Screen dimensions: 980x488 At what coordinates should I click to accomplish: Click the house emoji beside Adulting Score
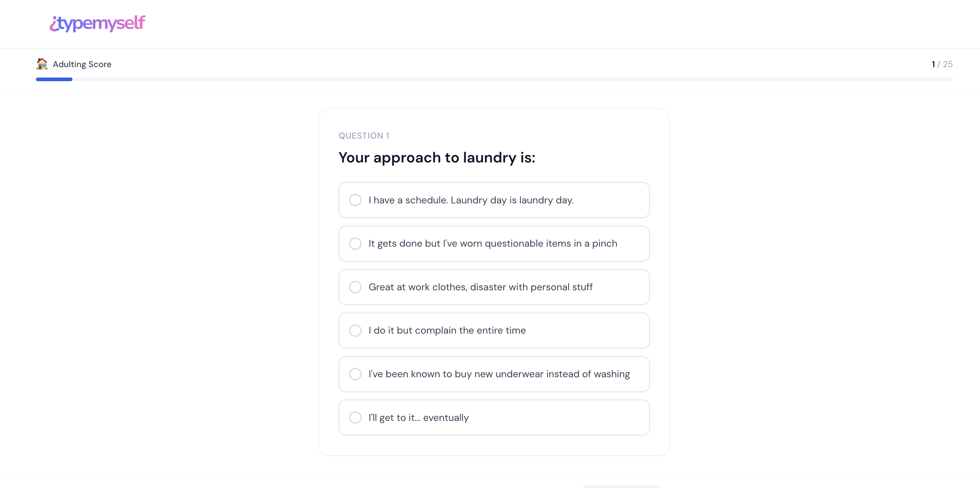(42, 64)
